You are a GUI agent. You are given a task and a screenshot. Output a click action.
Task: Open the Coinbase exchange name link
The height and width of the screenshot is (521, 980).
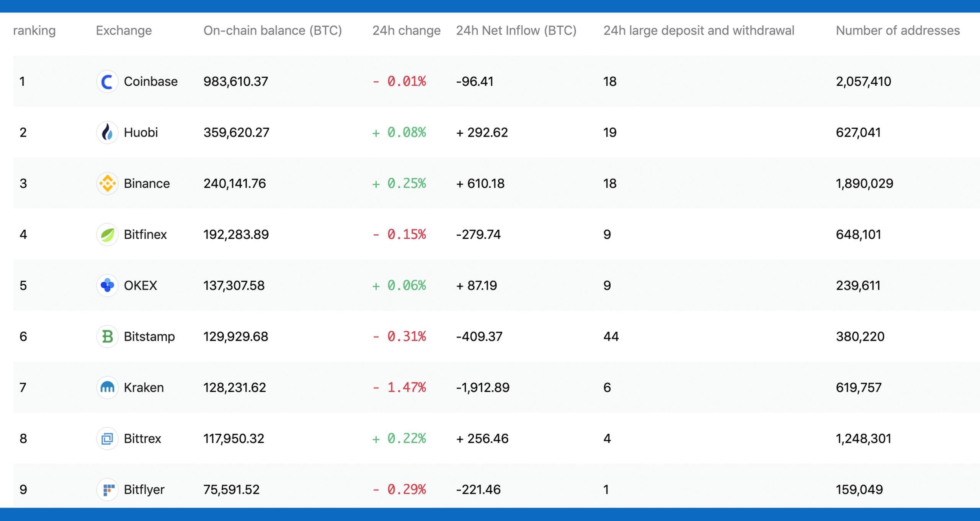[x=150, y=82]
